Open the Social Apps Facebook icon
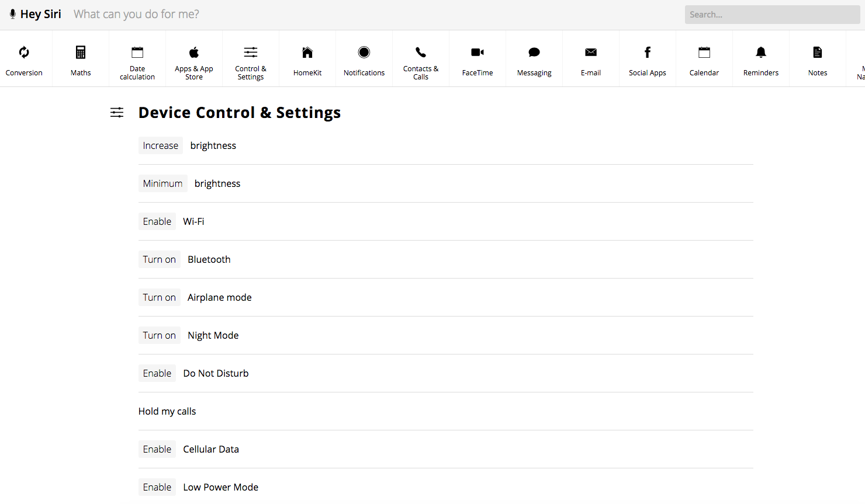 tap(648, 53)
